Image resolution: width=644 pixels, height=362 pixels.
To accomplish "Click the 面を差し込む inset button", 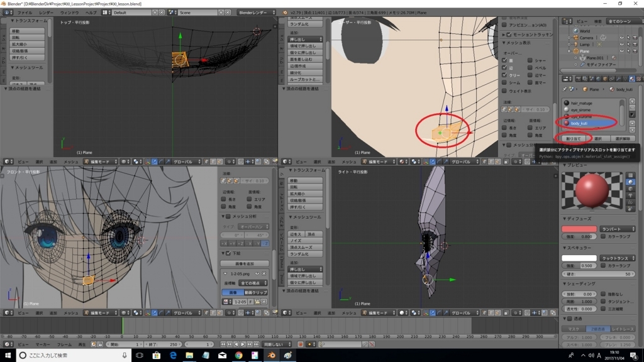I will pos(305,60).
